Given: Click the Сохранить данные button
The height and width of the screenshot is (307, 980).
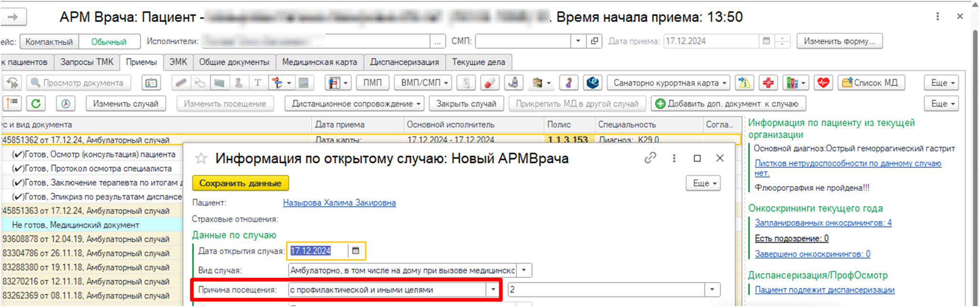Looking at the screenshot, I should point(240,183).
